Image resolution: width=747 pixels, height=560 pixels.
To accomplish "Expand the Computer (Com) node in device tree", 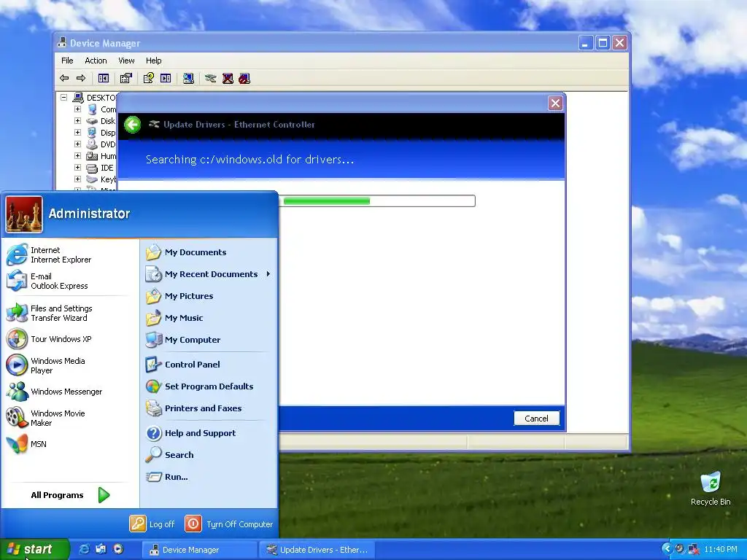I will [x=77, y=109].
